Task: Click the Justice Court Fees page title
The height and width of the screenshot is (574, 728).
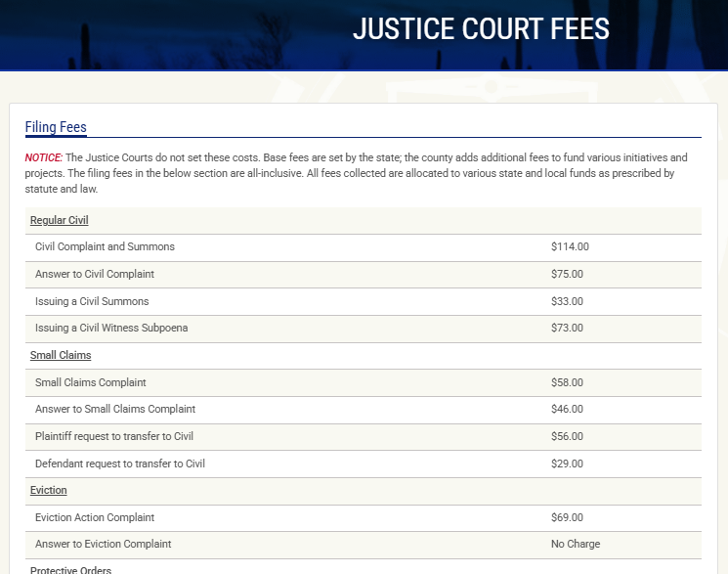Action: click(481, 29)
